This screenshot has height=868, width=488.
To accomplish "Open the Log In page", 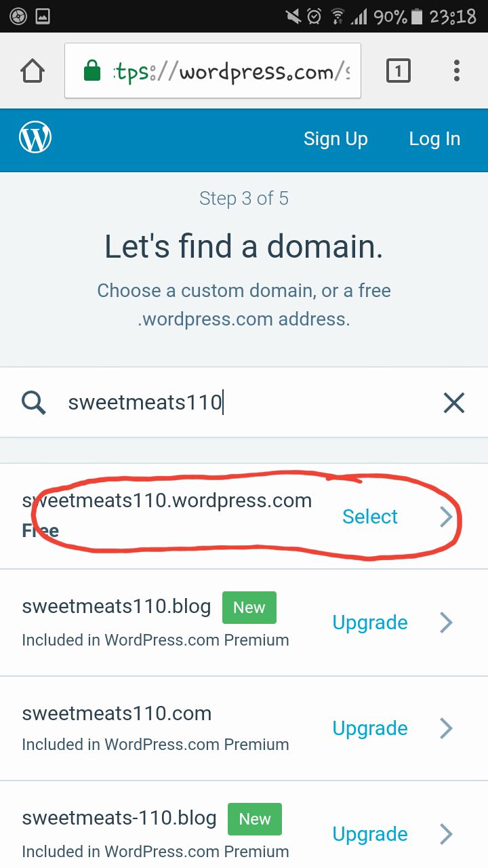I will (434, 139).
